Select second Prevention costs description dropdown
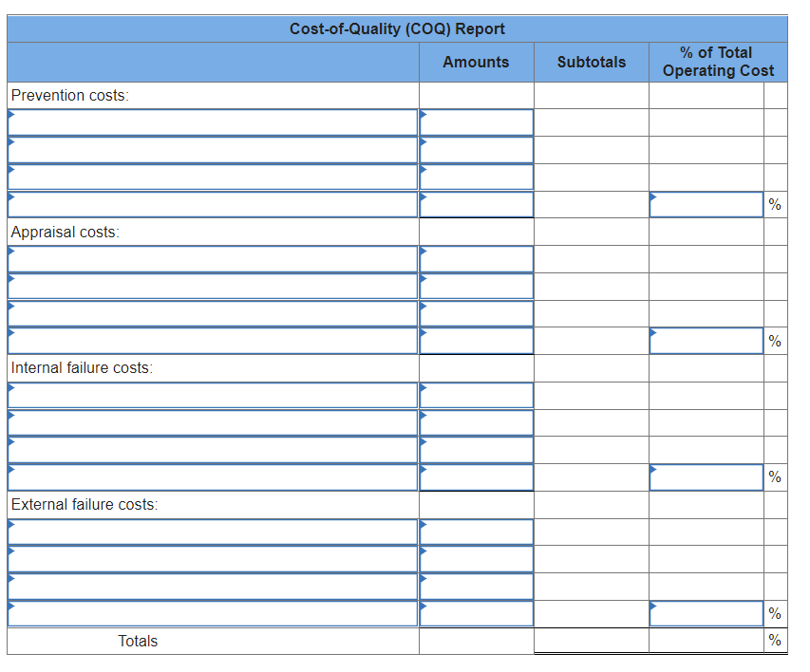Screen dimensions: 810x672 coord(213,150)
